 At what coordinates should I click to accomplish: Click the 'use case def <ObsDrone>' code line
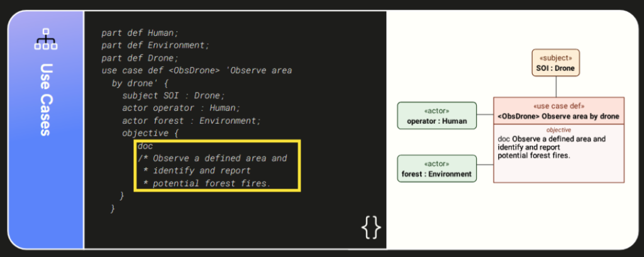point(196,70)
